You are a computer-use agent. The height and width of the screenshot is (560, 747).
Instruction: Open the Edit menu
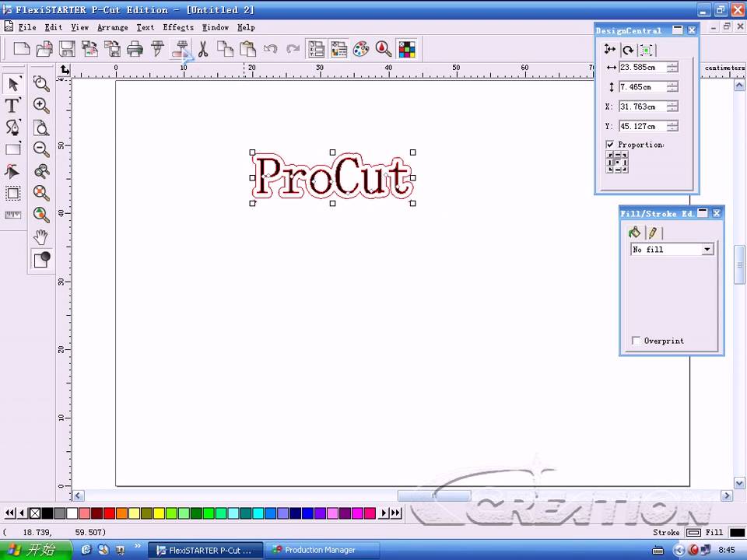tap(54, 28)
